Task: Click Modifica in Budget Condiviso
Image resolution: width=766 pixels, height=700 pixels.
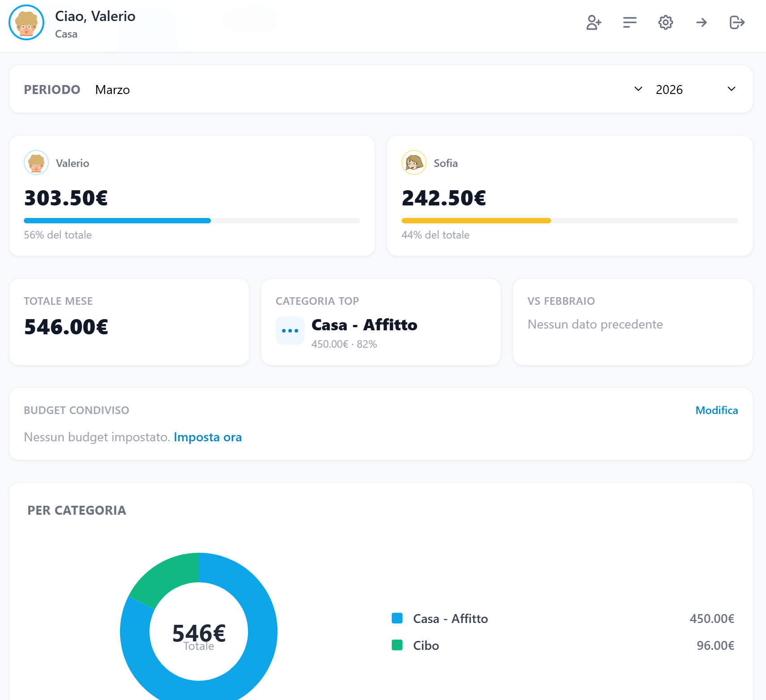Action: (716, 410)
